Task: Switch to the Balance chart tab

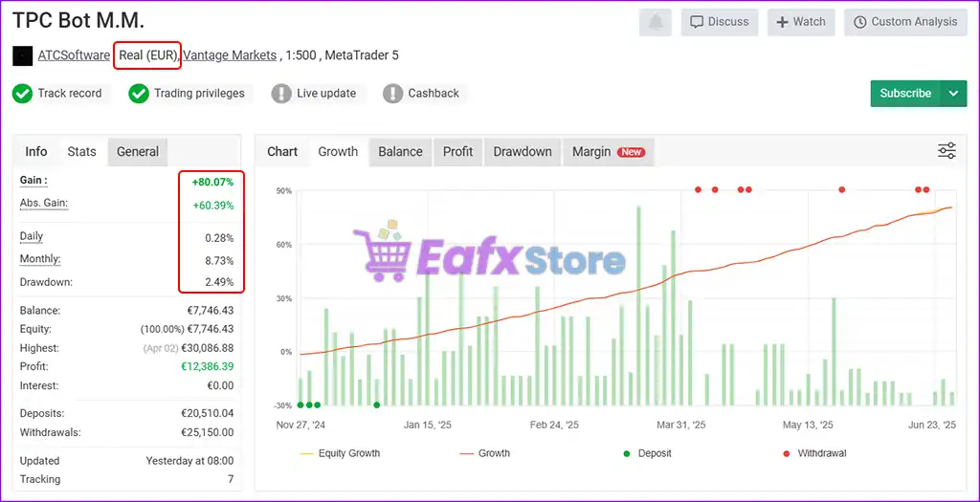Action: (x=400, y=152)
